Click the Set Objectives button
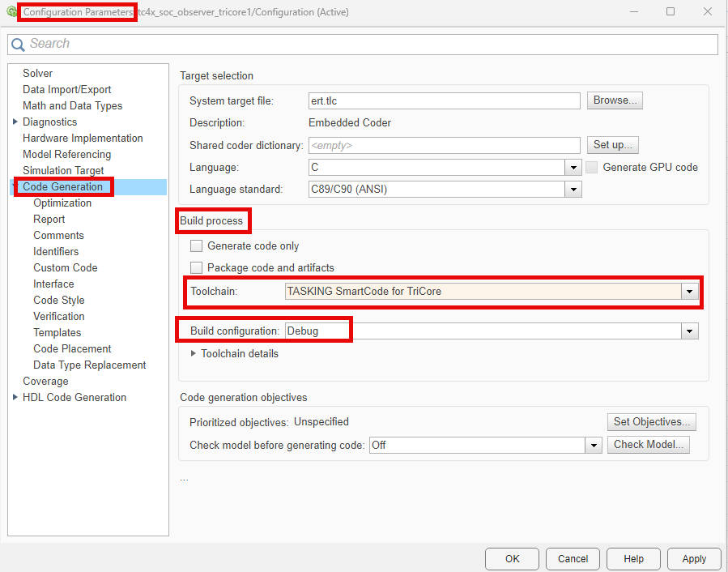Screen dimensions: 728x572 click(x=651, y=421)
